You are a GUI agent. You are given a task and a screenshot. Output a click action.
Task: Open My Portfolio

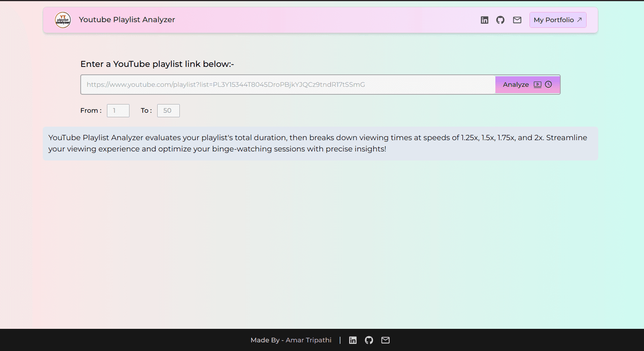[558, 20]
